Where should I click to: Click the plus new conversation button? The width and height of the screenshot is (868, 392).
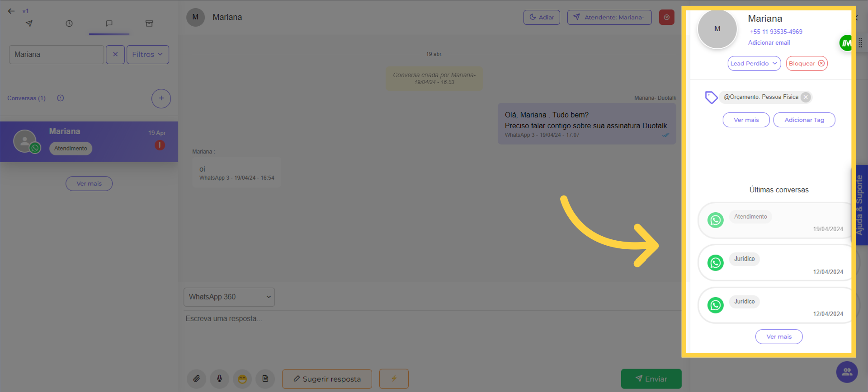click(161, 98)
